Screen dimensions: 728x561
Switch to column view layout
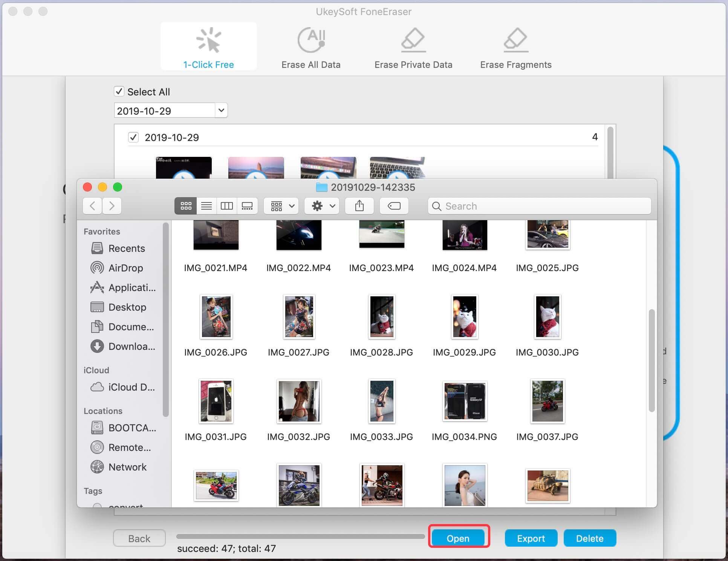click(x=227, y=205)
